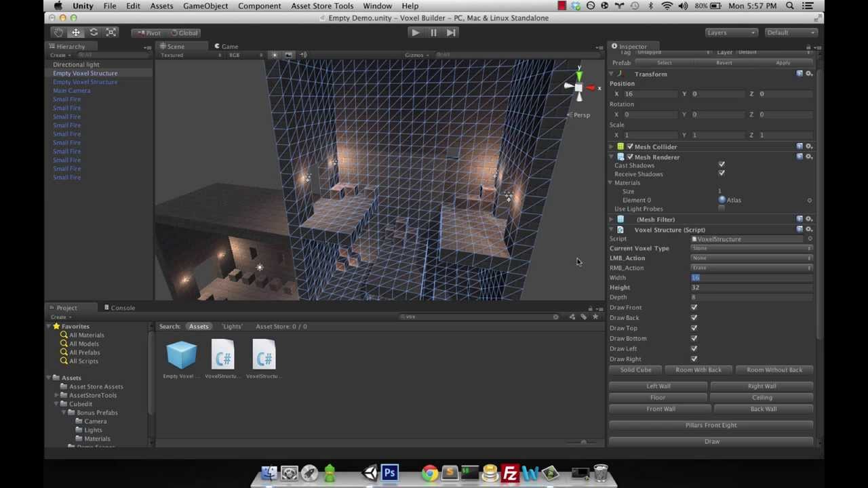Select the Empty Voxel prefab thumbnail
Viewport: 868px width, 488px height.
[181, 356]
